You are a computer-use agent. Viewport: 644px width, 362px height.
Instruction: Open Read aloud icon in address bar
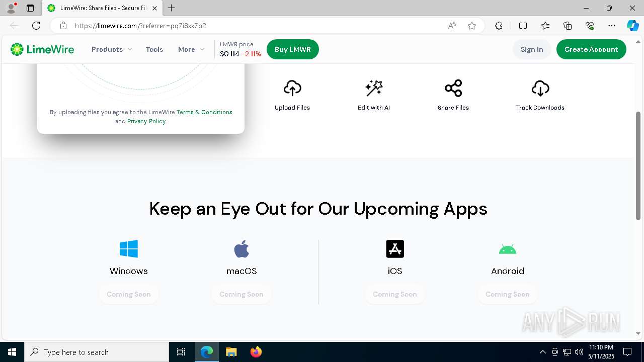[452, 26]
